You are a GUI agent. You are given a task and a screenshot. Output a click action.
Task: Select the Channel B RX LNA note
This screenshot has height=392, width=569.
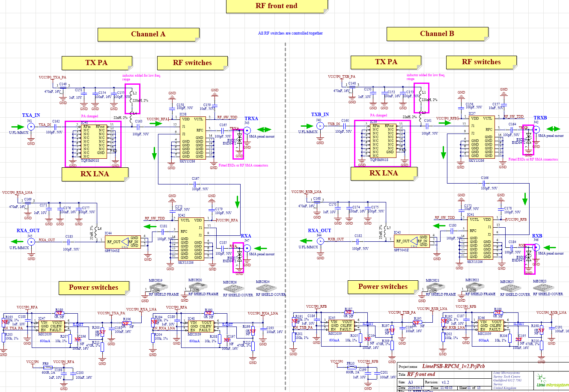tap(384, 173)
